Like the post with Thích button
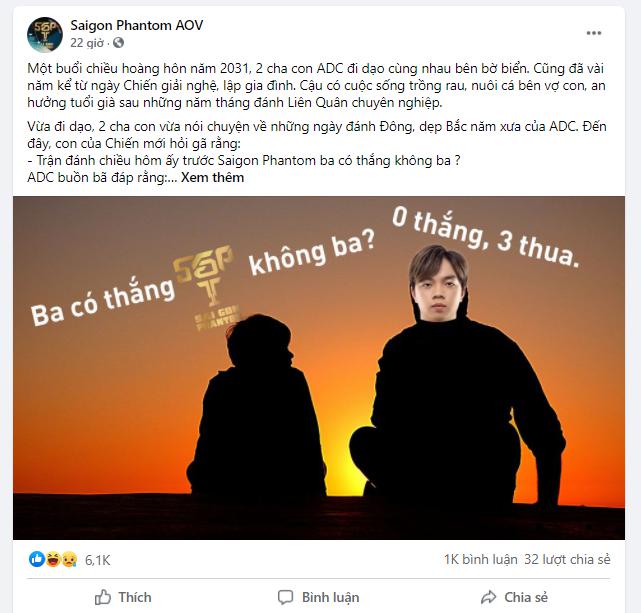 [x=123, y=597]
